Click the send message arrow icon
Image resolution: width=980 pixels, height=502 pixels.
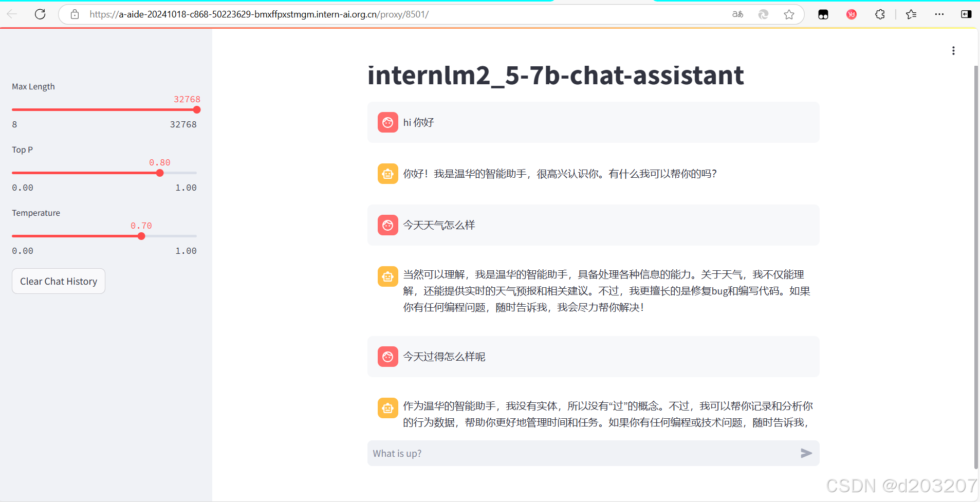click(x=805, y=453)
